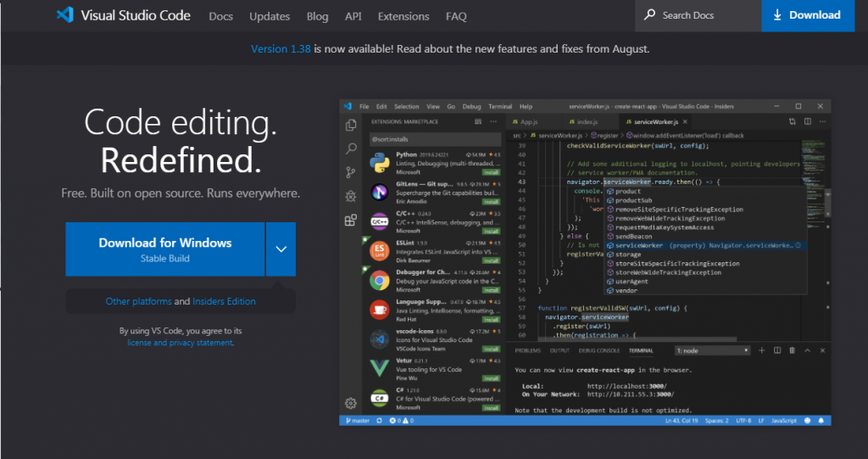
Task: Open the Extensions nav item
Action: [x=403, y=16]
